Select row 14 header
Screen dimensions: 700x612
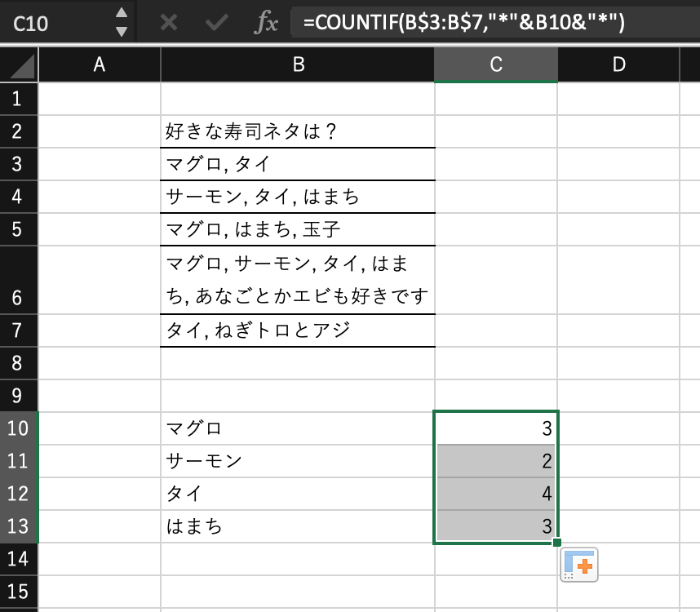click(19, 559)
